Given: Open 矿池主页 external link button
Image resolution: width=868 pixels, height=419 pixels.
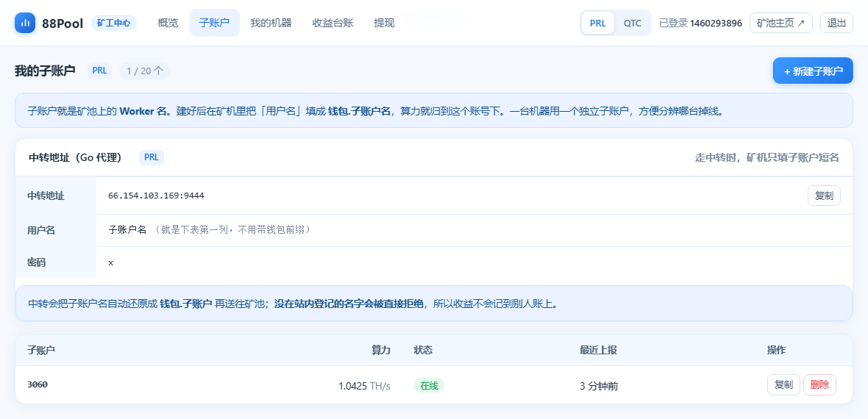Looking at the screenshot, I should 780,23.
